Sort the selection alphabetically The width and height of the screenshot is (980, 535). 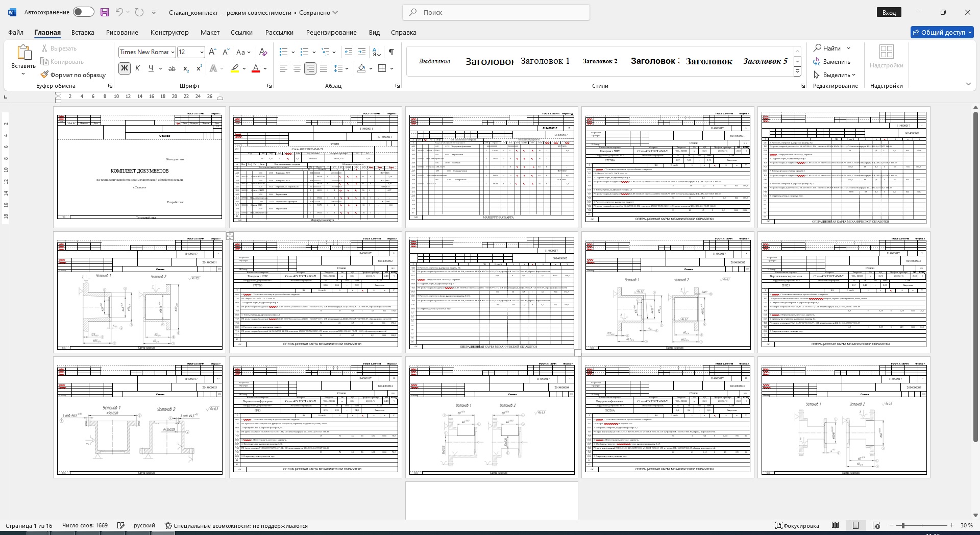coord(376,52)
